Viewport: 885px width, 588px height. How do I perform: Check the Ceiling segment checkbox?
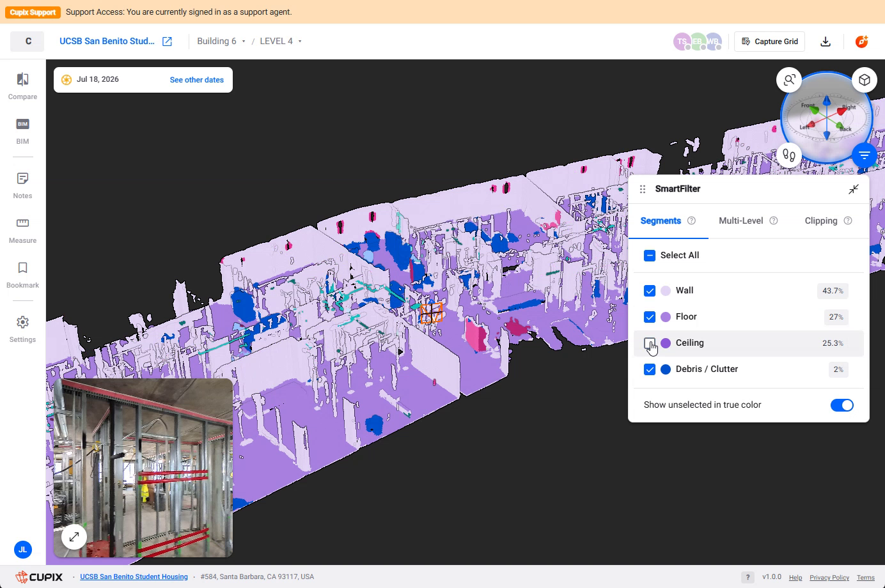[x=650, y=343]
